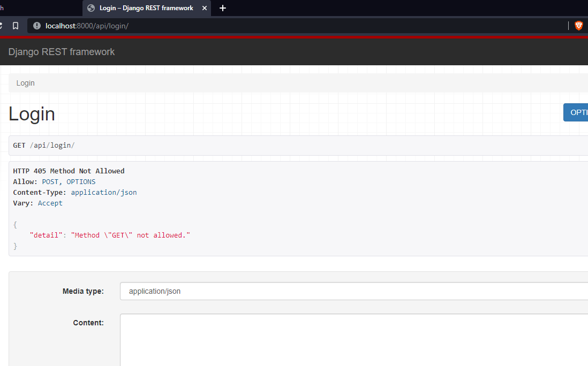This screenshot has width=588, height=366.
Task: Click inside the Content text area
Action: tap(354, 340)
